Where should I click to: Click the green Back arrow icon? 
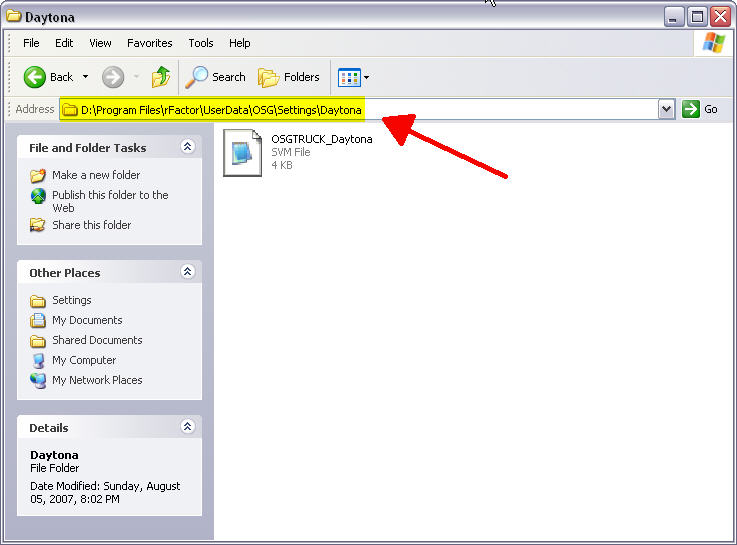tap(35, 77)
